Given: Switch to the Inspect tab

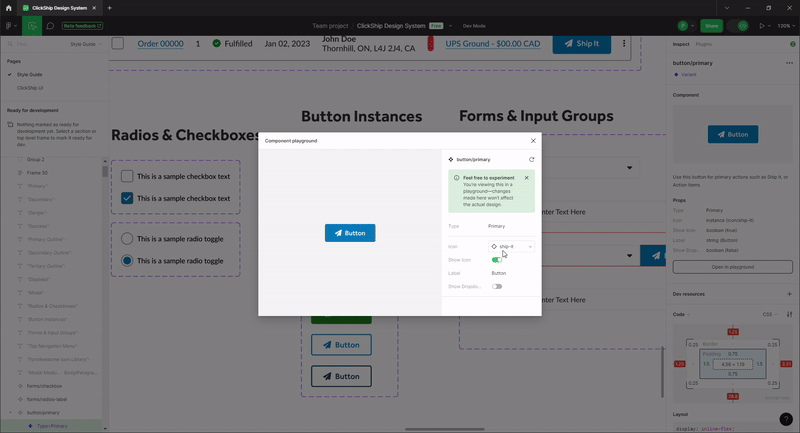Looking at the screenshot, I should click(681, 44).
